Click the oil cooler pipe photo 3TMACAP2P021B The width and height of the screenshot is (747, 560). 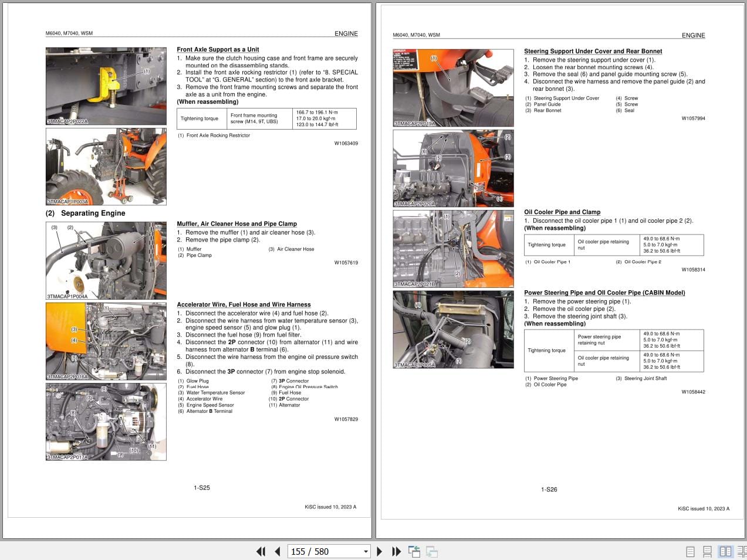tap(453, 249)
